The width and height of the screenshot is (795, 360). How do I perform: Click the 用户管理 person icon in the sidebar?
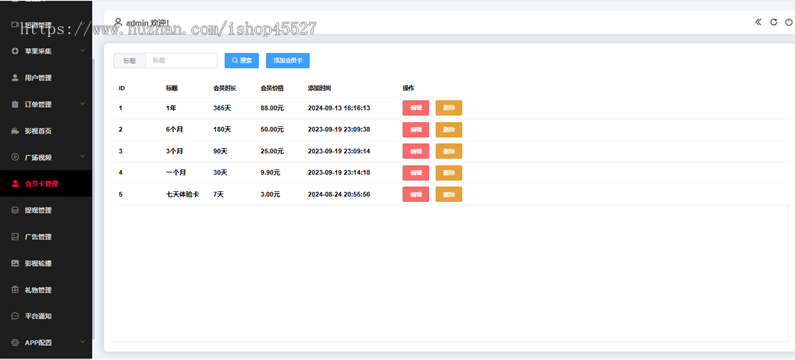pos(15,78)
